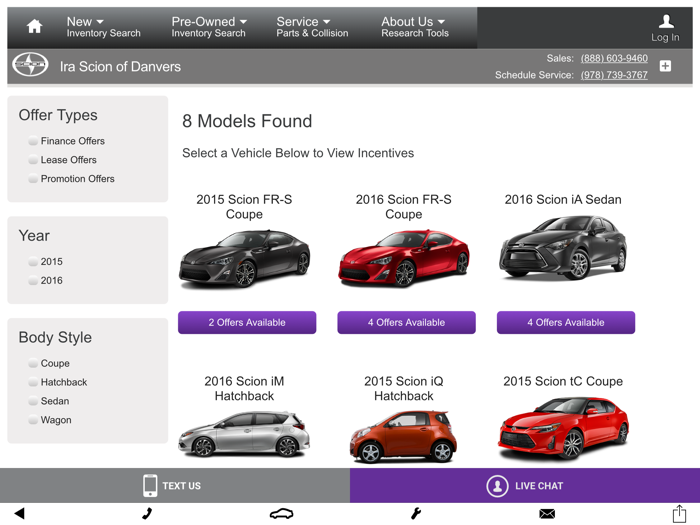Open the red 2015 Scion tC image

pos(563,429)
